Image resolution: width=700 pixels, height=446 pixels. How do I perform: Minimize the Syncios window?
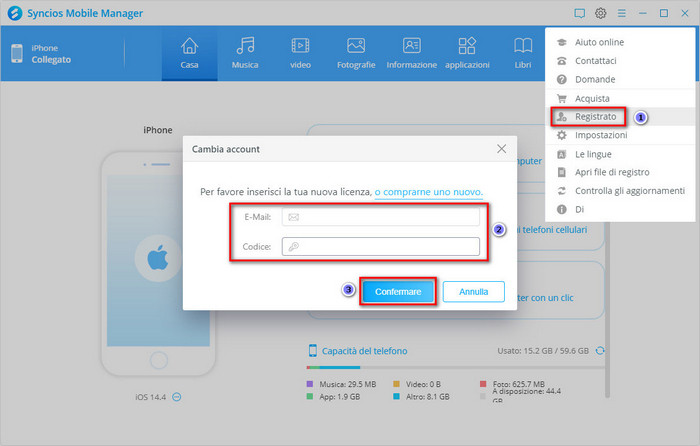click(x=642, y=13)
